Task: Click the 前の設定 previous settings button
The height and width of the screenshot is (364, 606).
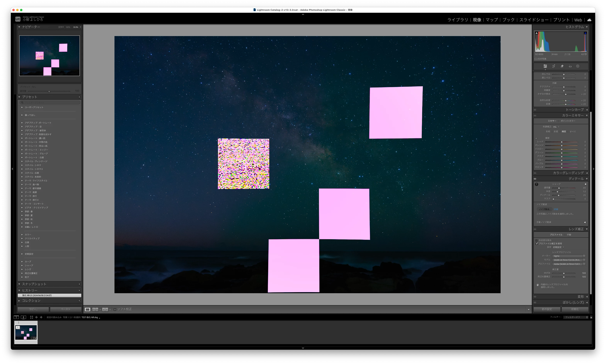Action: 547,309
